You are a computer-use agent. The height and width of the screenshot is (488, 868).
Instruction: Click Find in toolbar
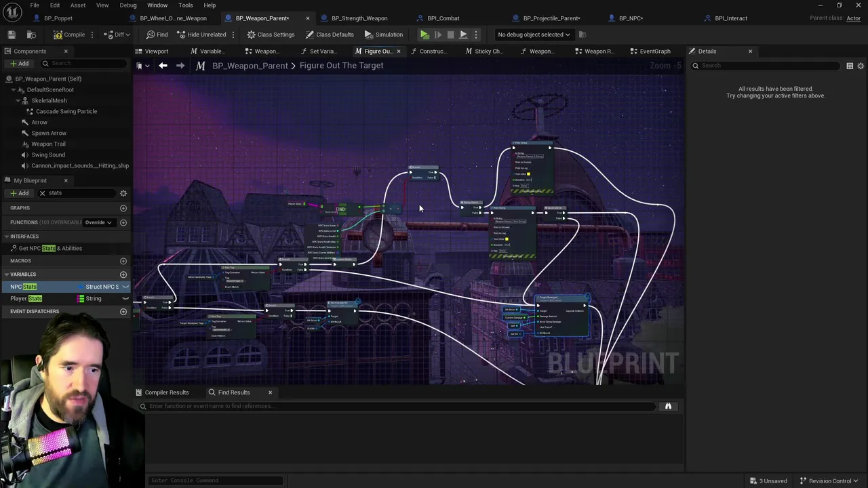157,35
